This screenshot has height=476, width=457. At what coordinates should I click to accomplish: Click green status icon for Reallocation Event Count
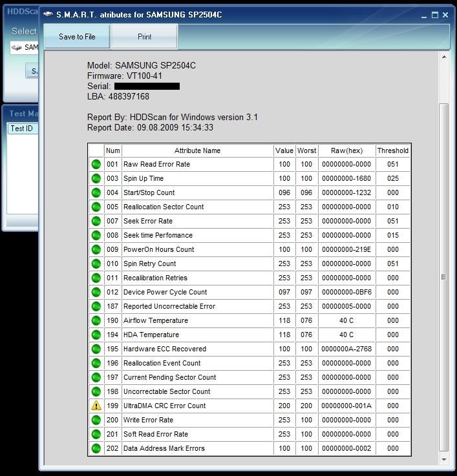coord(96,363)
